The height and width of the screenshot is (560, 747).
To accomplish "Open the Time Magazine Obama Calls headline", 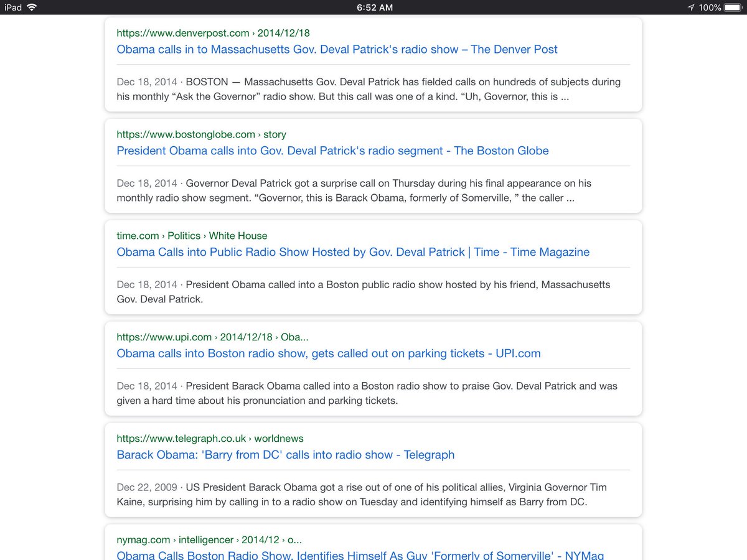I will click(x=353, y=252).
